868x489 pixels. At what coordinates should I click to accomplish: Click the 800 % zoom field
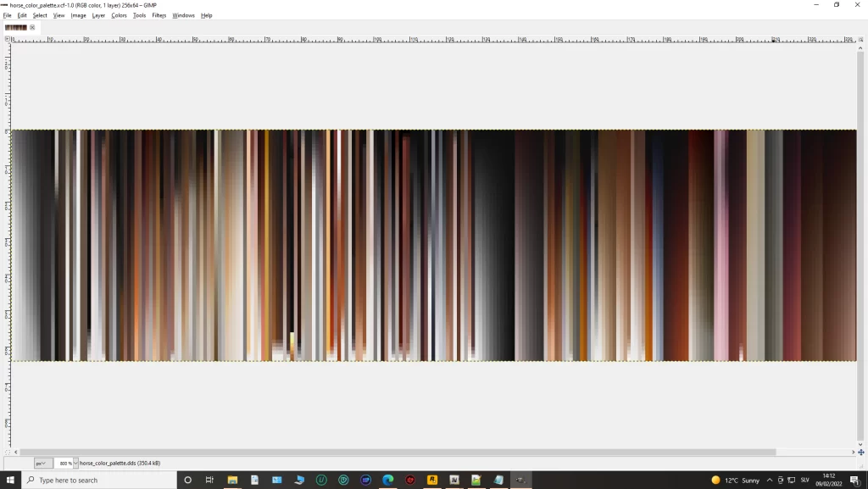(63, 463)
